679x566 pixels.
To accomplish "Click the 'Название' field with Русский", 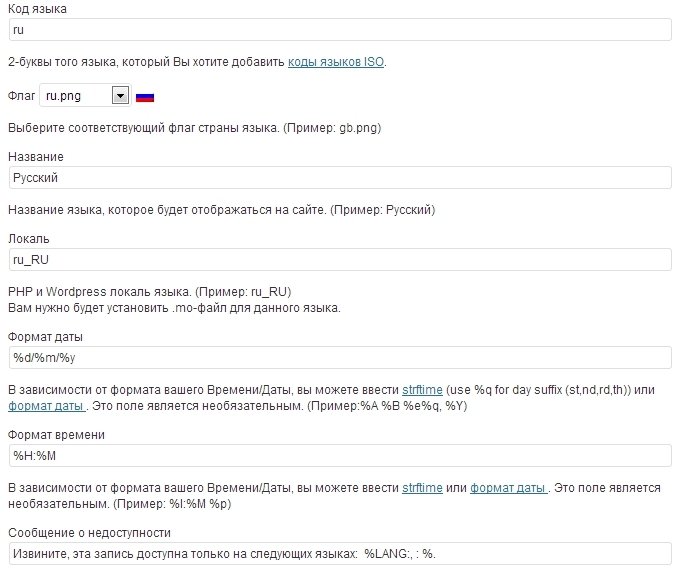I will (340, 178).
